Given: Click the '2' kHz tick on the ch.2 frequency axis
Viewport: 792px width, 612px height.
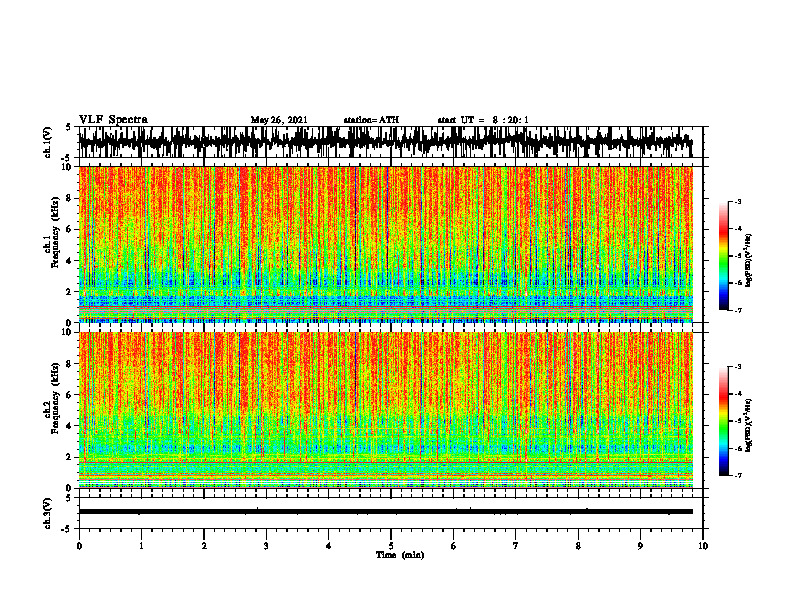Looking at the screenshot, I should (x=70, y=457).
